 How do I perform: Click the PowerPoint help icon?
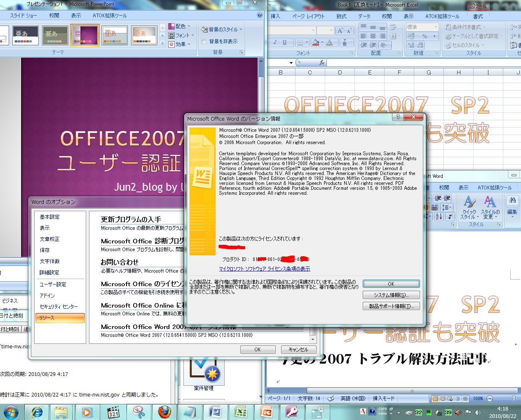[260, 15]
